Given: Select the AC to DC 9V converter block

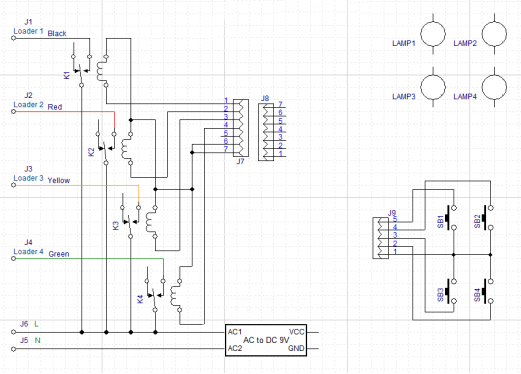Looking at the screenshot, I should (x=266, y=340).
